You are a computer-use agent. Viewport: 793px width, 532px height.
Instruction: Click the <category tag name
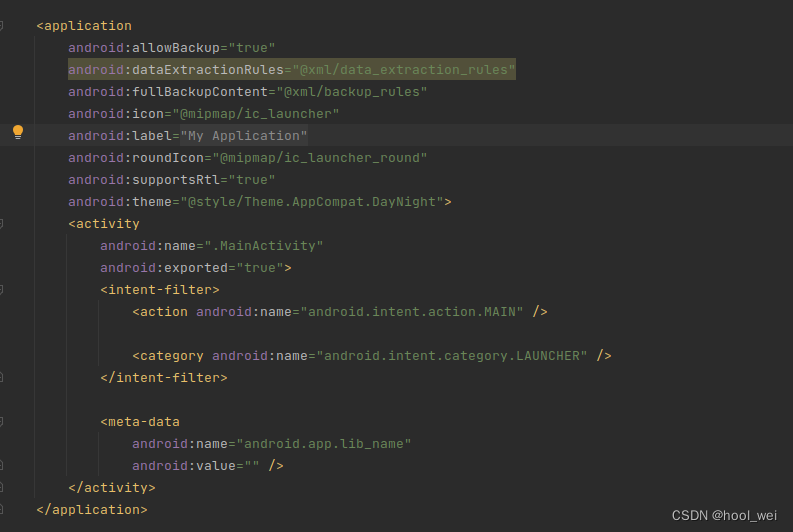click(x=168, y=356)
